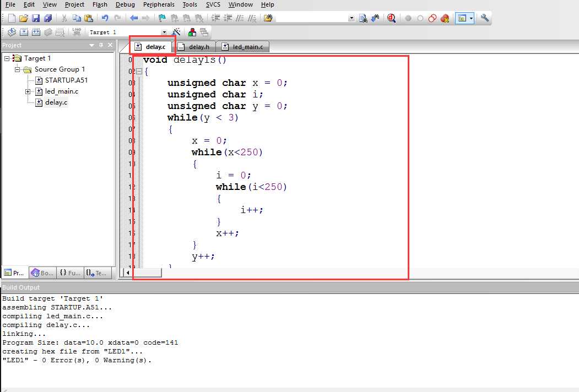Switch to the Books tab in the project pane
This screenshot has height=392, width=579.
pyautogui.click(x=42, y=273)
